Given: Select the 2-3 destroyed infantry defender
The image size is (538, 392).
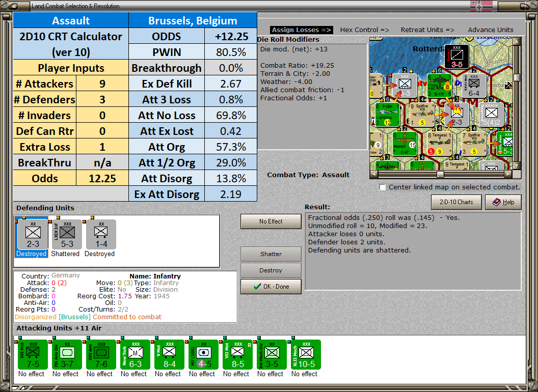Looking at the screenshot, I should pyautogui.click(x=33, y=235).
